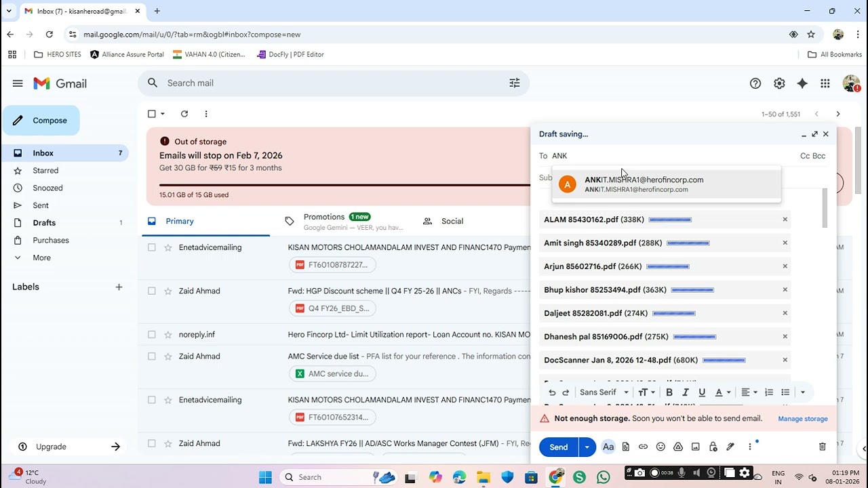The height and width of the screenshot is (488, 868).
Task: Open the Starred folder
Action: point(45,170)
